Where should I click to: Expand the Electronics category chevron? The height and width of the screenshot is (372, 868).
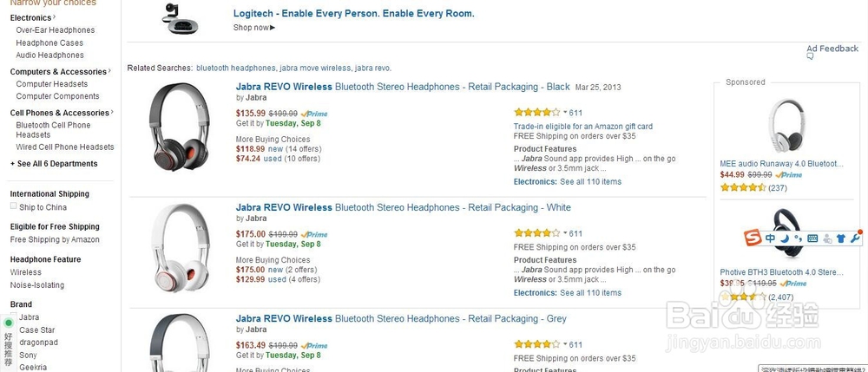click(x=55, y=17)
